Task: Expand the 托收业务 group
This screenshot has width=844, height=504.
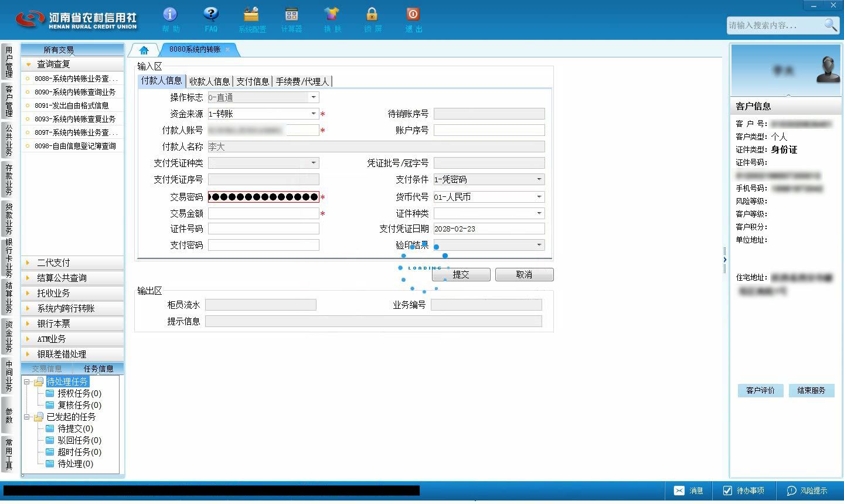Action: pos(72,293)
